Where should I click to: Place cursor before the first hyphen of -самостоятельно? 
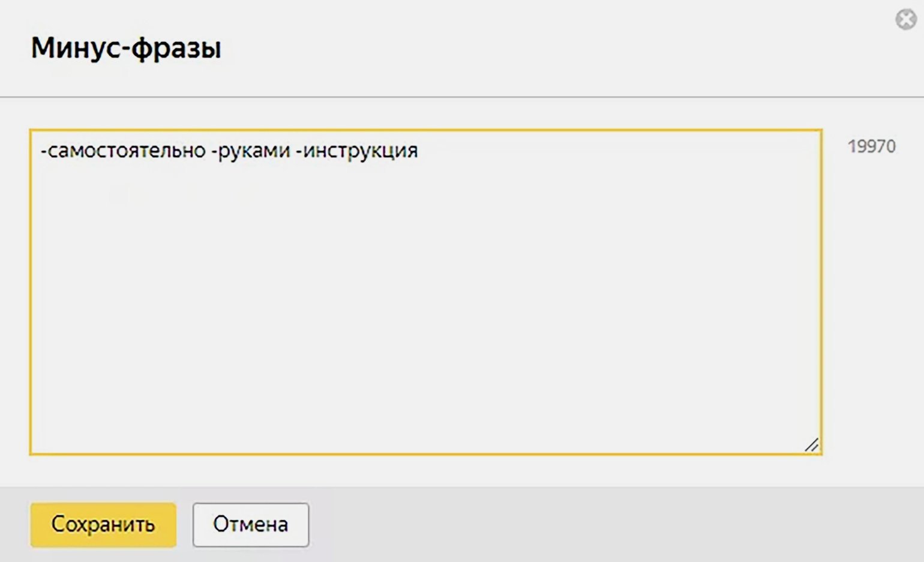(40, 150)
